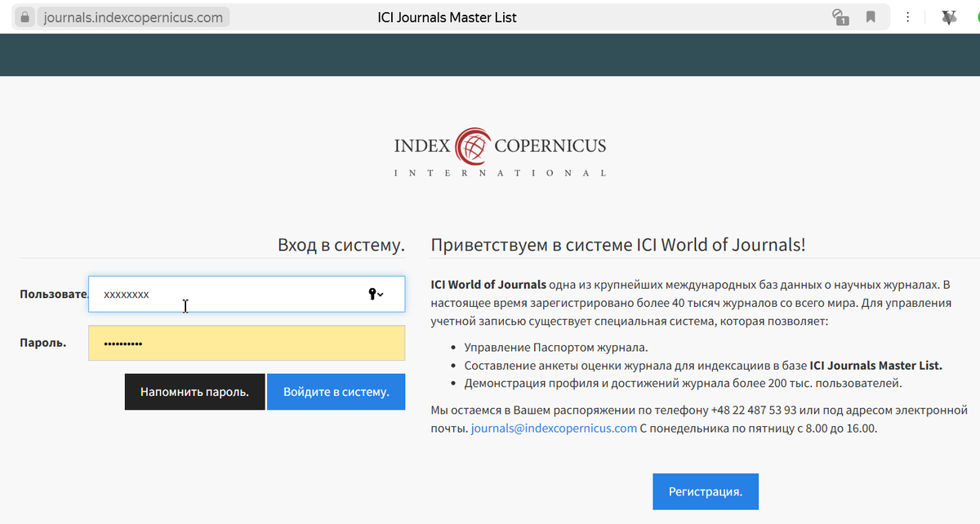Image resolution: width=980 pixels, height=524 pixels.
Task: Click bullet Демонстрация профиля и достижений журнала
Action: point(683,383)
